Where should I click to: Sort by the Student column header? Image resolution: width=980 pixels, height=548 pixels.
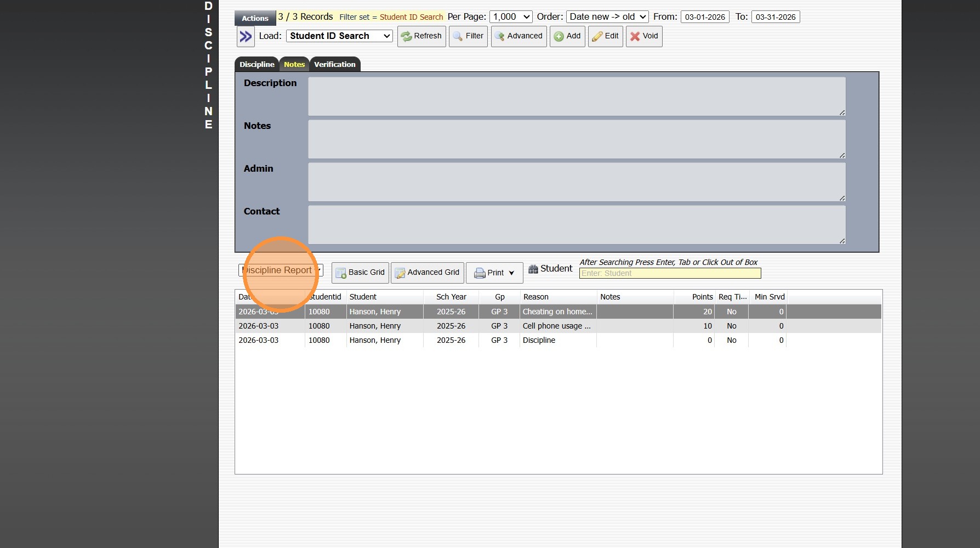tap(385, 297)
